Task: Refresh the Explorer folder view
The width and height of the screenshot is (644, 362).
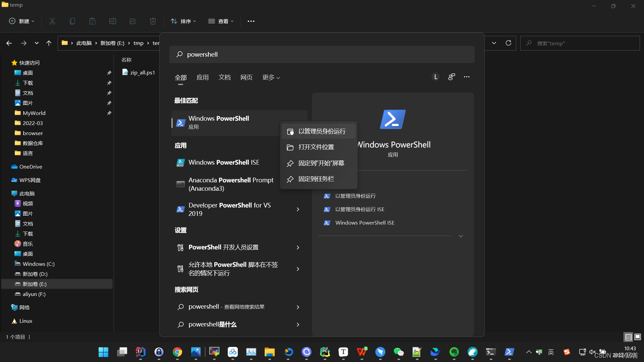Action: pyautogui.click(x=508, y=43)
